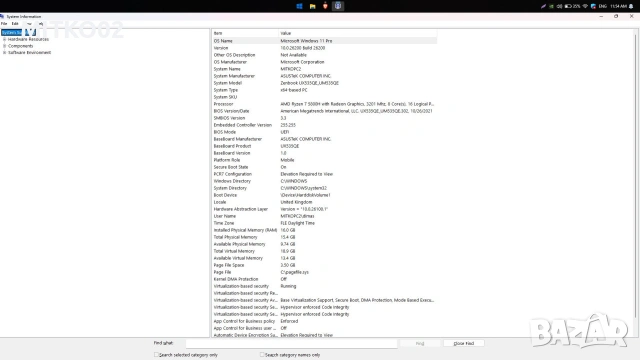640x360 pixels.
Task: Click the Windows Security shield tray icon
Action: 593,6
